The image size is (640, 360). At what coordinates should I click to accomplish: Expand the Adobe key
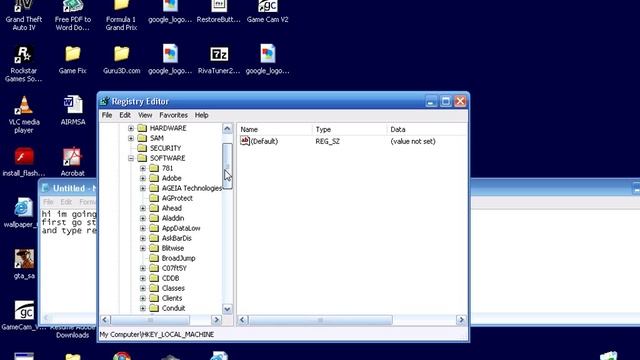[143, 178]
